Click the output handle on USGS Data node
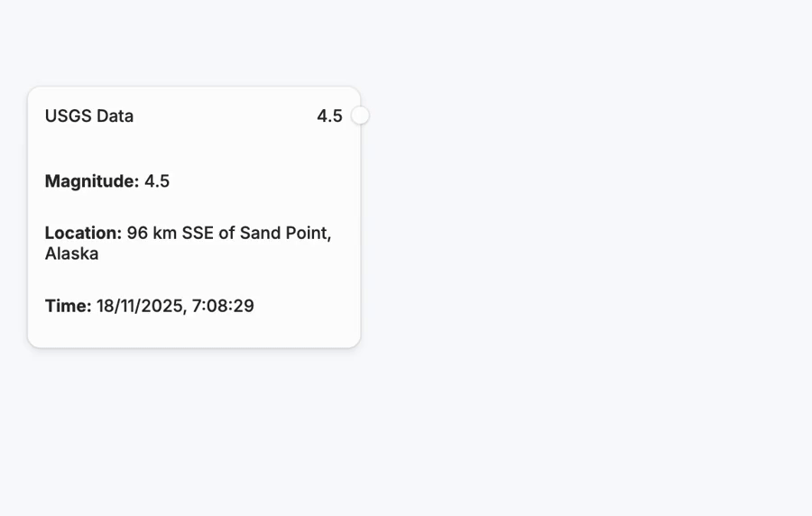 click(360, 115)
